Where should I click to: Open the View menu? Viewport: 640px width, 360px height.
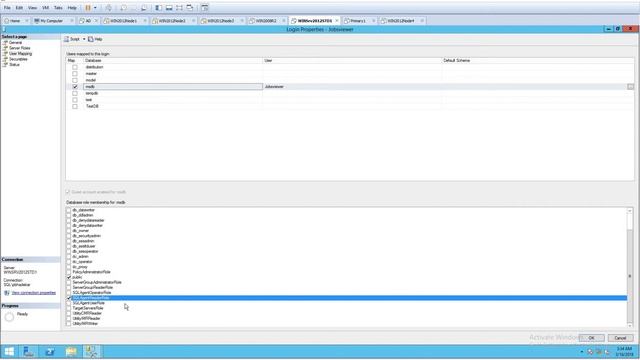32,8
